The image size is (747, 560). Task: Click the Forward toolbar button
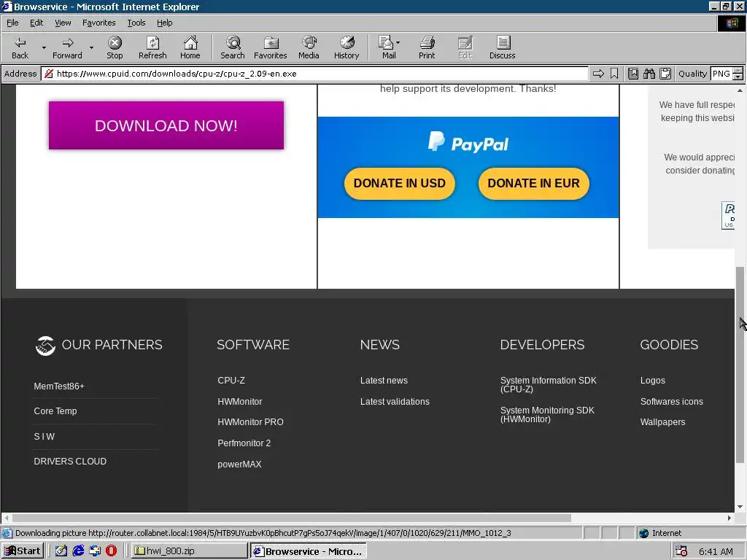click(67, 47)
